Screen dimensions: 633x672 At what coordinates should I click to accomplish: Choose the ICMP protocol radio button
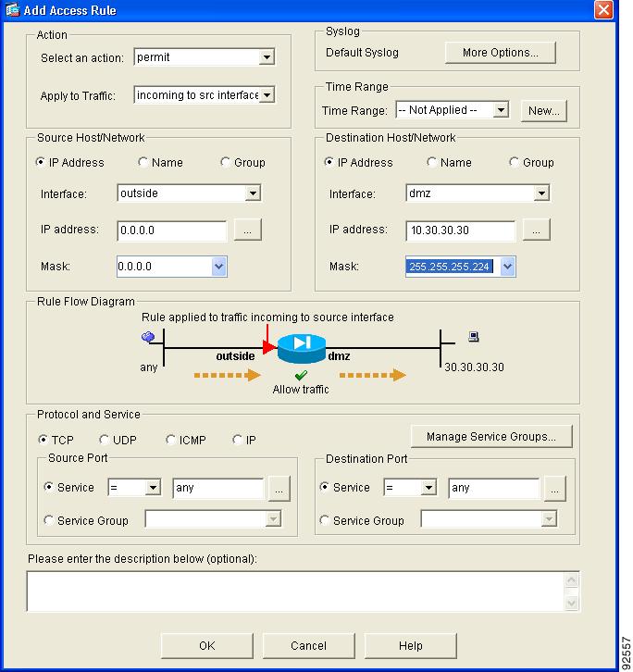pos(170,440)
